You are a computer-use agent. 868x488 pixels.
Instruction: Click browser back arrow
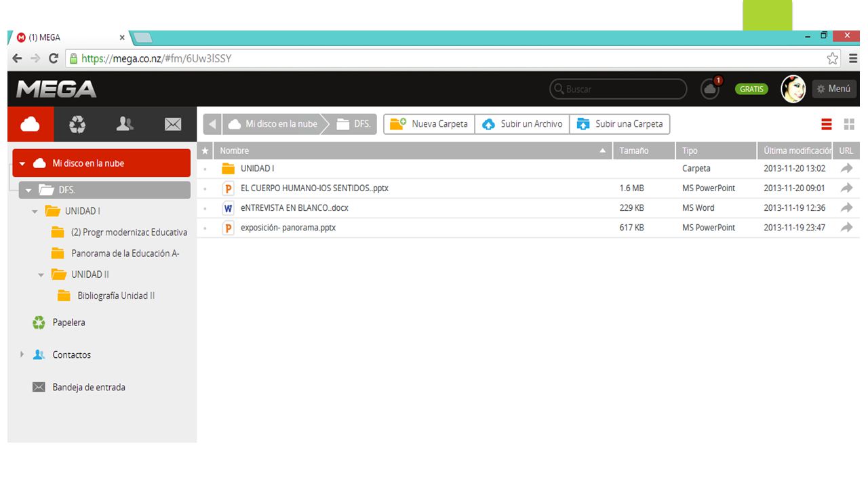(18, 59)
